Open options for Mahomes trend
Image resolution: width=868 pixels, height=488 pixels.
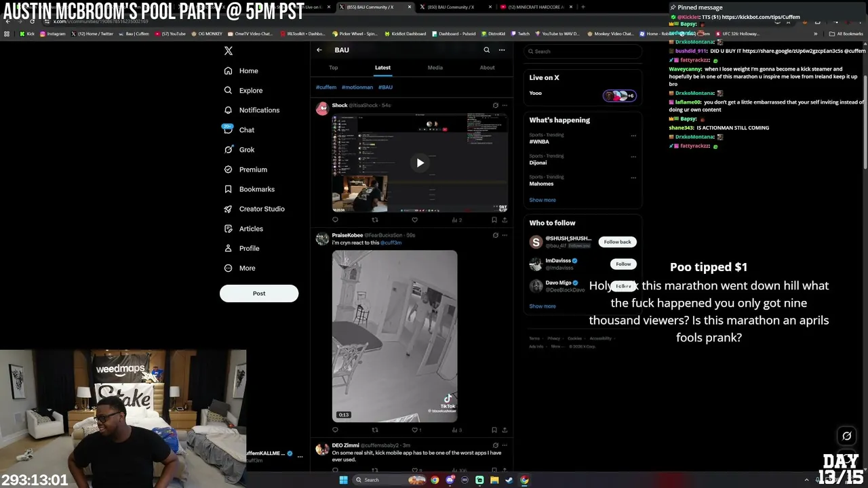pos(633,178)
